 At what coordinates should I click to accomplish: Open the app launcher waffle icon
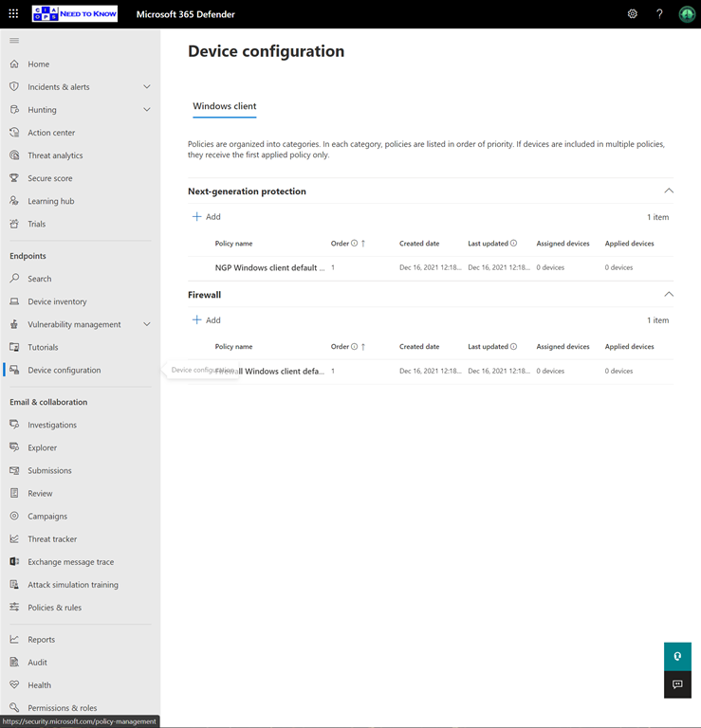tap(13, 14)
